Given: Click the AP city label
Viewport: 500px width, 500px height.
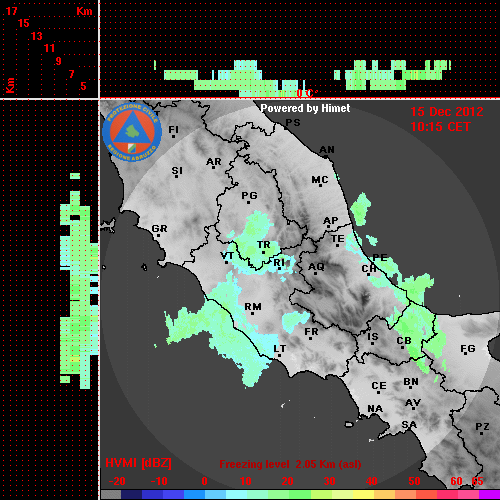Looking at the screenshot, I should (x=330, y=221).
